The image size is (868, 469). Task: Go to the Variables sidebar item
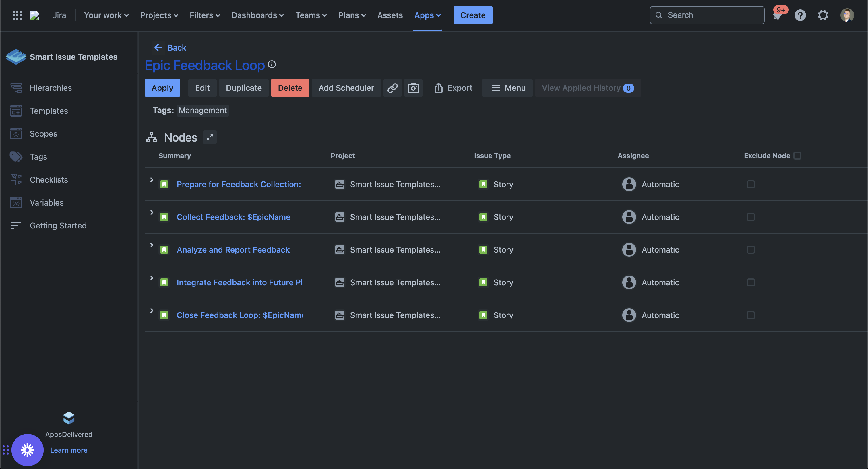click(x=46, y=203)
